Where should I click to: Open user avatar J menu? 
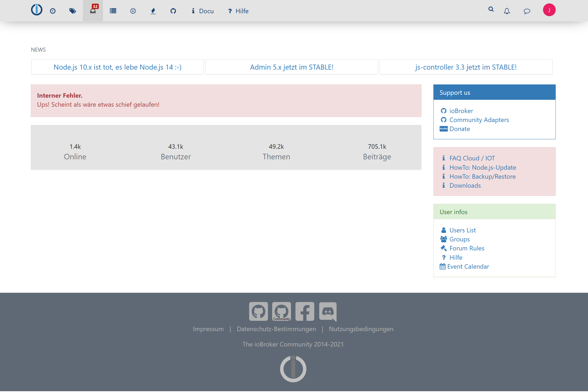[x=549, y=10]
